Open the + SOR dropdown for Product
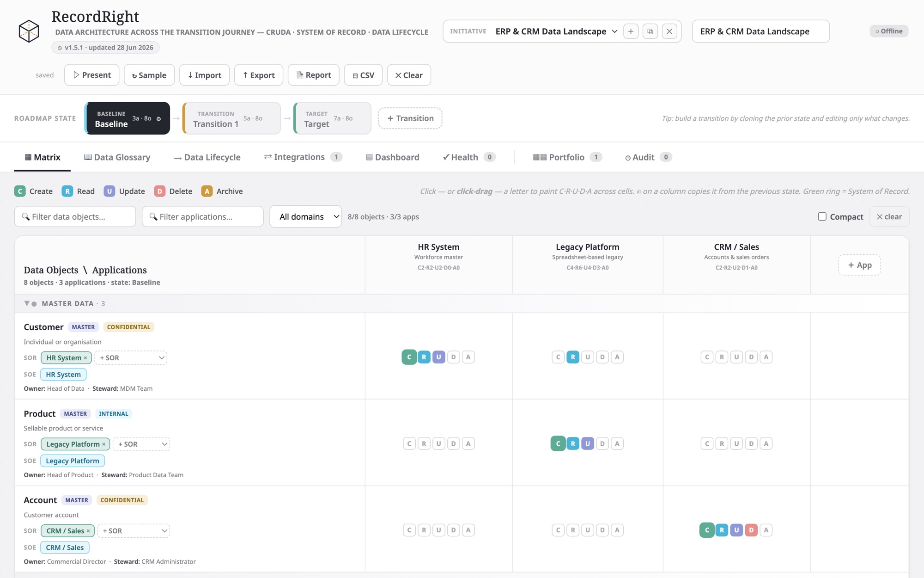The image size is (924, 578). click(x=141, y=444)
